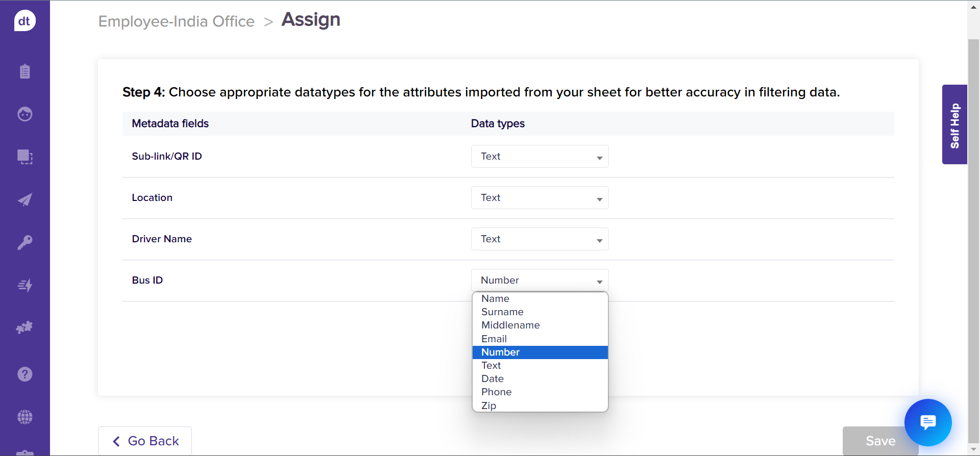Open the Driver Name data type dropdown
The height and width of the screenshot is (456, 980).
(540, 239)
